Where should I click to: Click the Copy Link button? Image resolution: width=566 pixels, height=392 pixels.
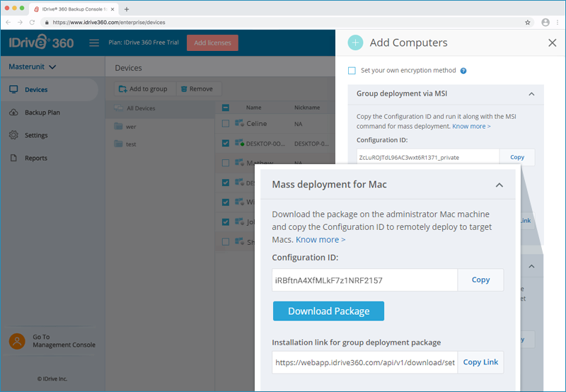point(480,362)
